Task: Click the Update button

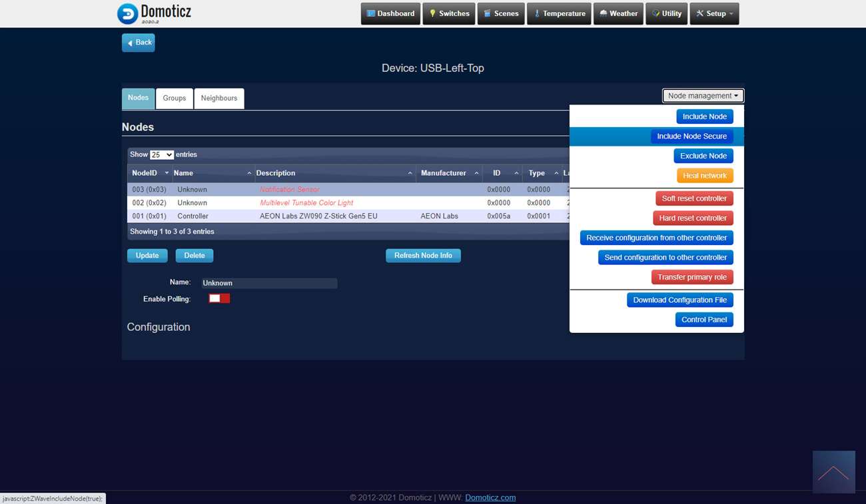Action: click(147, 256)
